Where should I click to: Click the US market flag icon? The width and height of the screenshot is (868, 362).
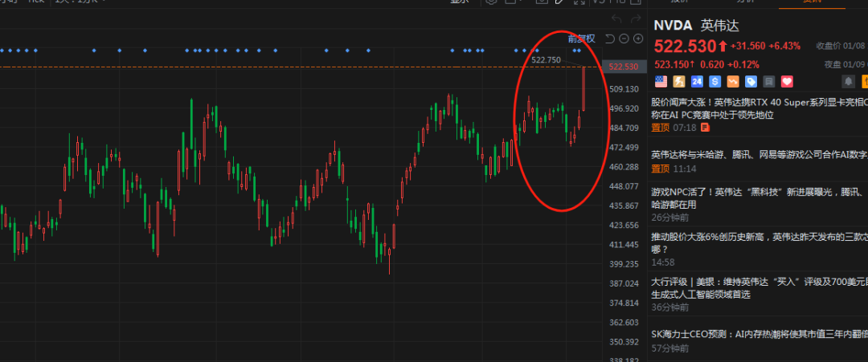pyautogui.click(x=661, y=82)
